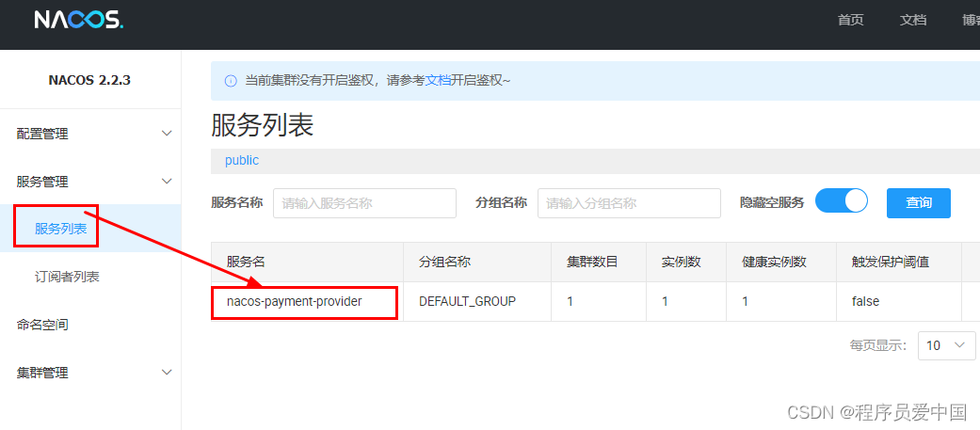Toggle the 隐藏空服务 switch

pyautogui.click(x=842, y=201)
